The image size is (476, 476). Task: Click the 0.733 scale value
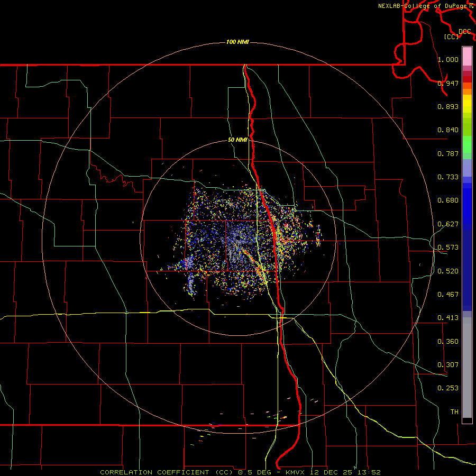pyautogui.click(x=448, y=177)
